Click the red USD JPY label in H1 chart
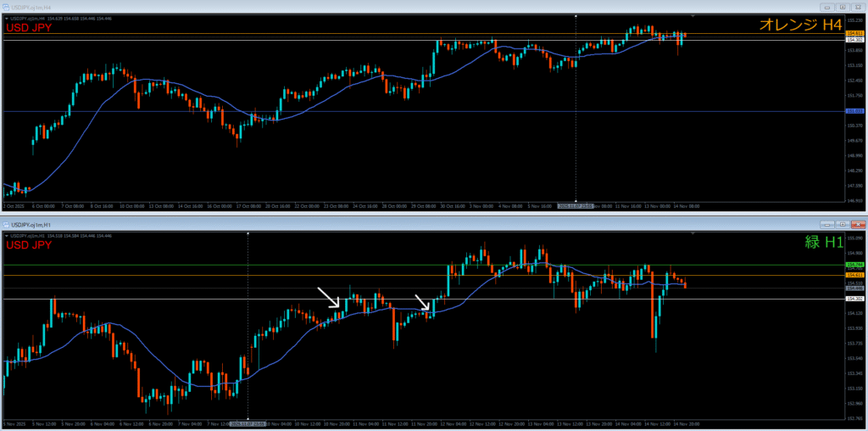 (x=29, y=245)
